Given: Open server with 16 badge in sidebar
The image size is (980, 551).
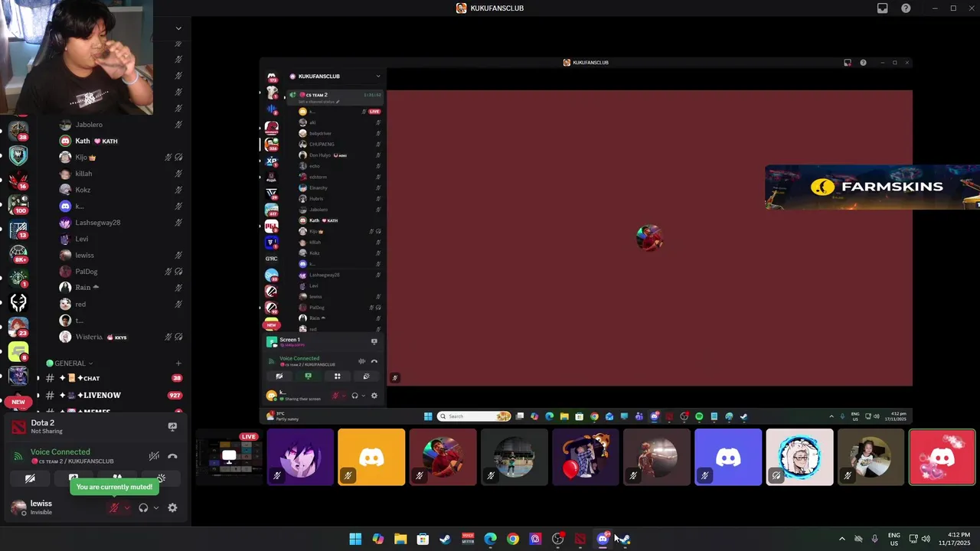Looking at the screenshot, I should pos(18,180).
